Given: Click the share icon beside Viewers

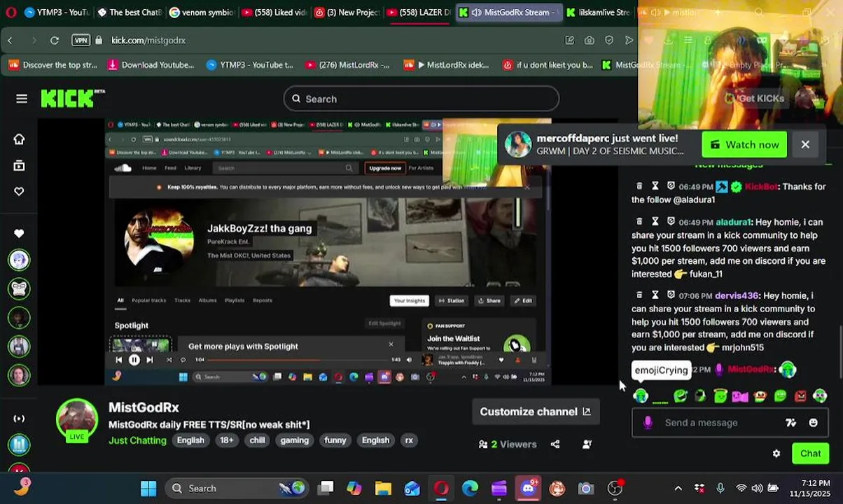Looking at the screenshot, I should [x=555, y=444].
